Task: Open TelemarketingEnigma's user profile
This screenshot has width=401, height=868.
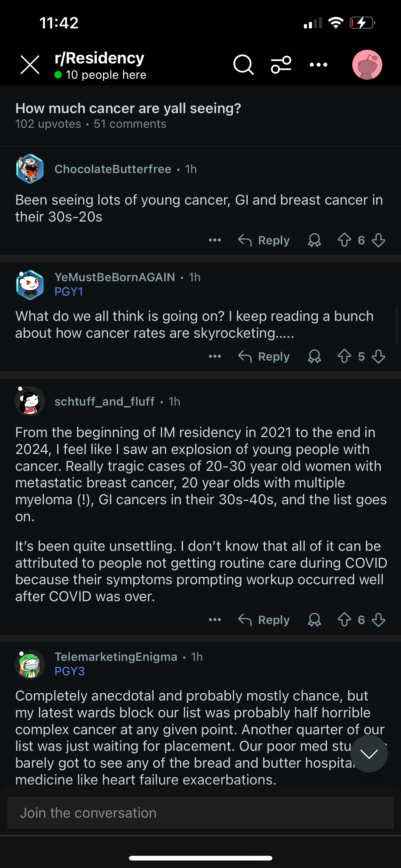Action: (x=116, y=657)
